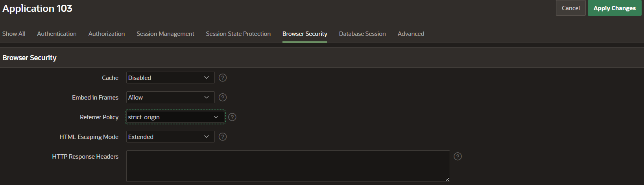Click the textarea resize handle corner
The height and width of the screenshot is (185, 644).
[447, 179]
